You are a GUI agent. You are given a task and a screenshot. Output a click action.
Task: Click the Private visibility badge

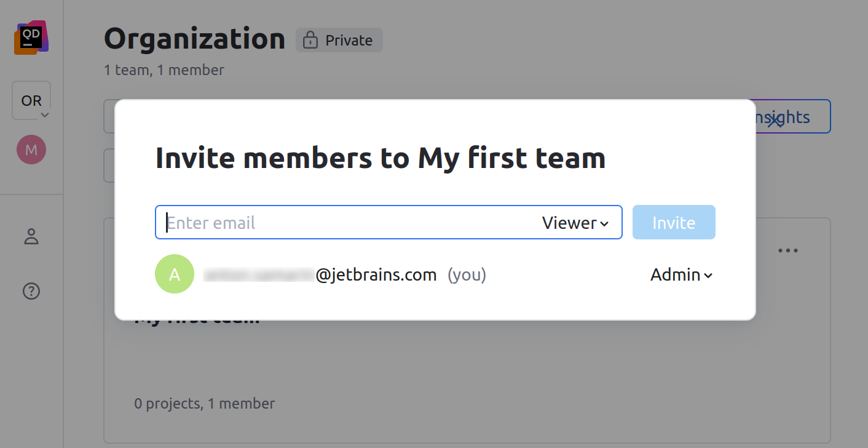(x=339, y=39)
